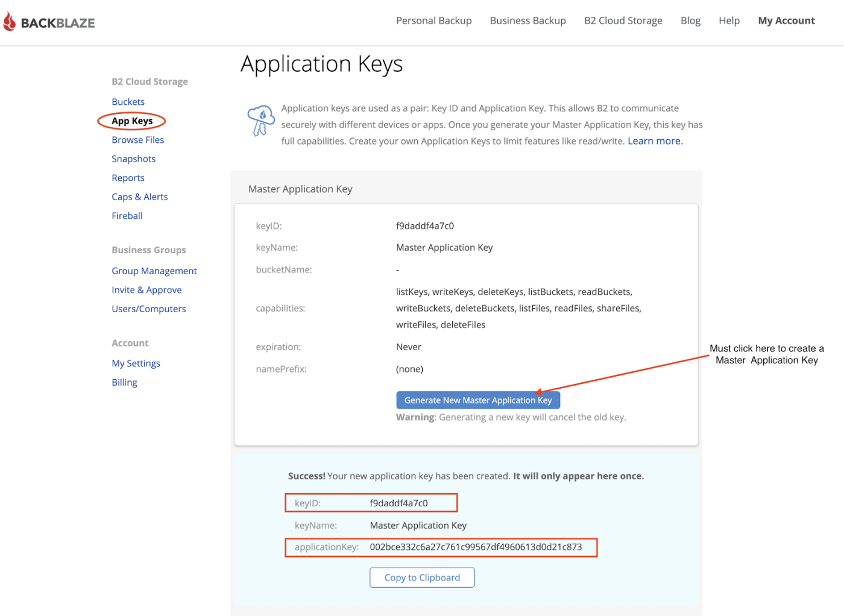Open Caps & Alerts settings
The width and height of the screenshot is (844, 616).
tap(139, 196)
